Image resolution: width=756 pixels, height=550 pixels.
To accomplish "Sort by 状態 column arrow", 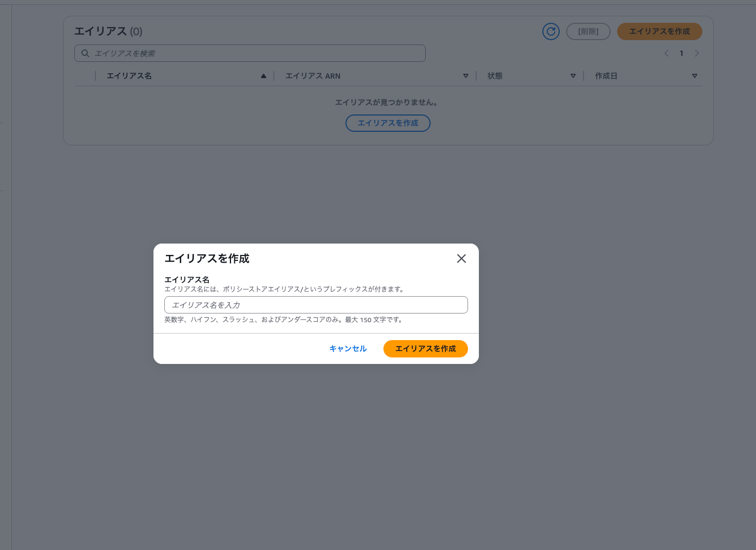I will [x=573, y=76].
